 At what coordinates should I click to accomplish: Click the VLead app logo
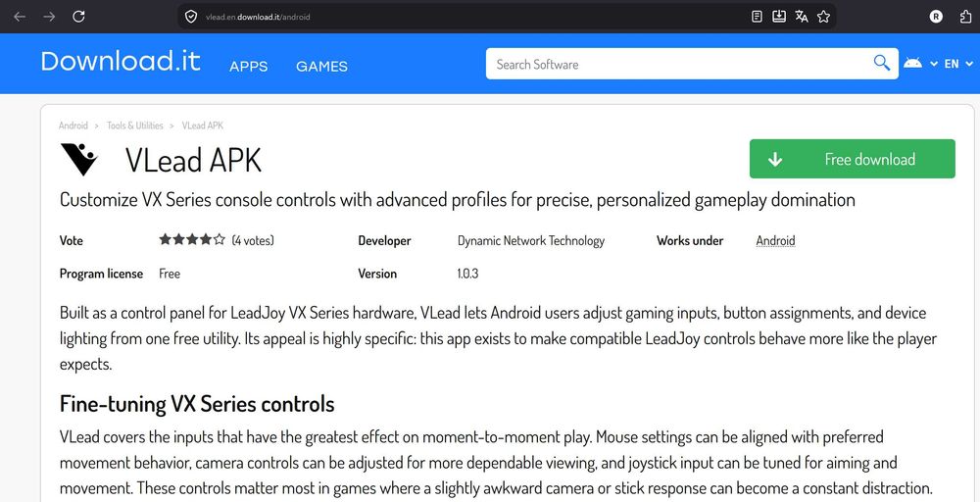click(79, 160)
